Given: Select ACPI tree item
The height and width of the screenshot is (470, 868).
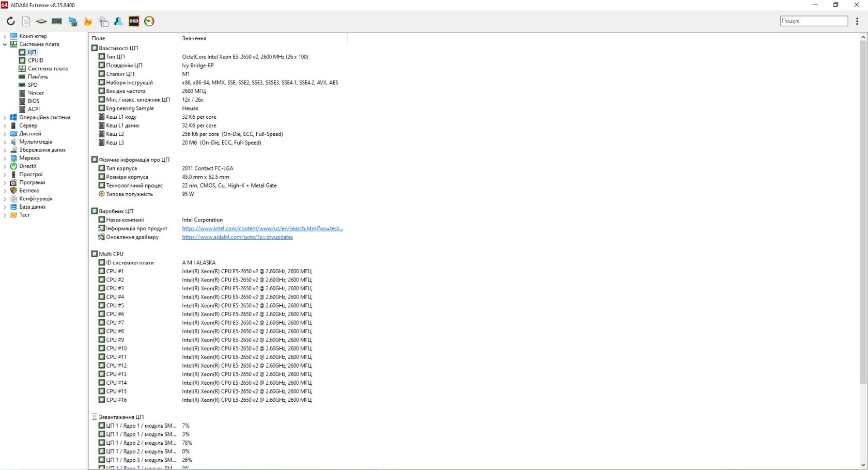Looking at the screenshot, I should pyautogui.click(x=34, y=109).
